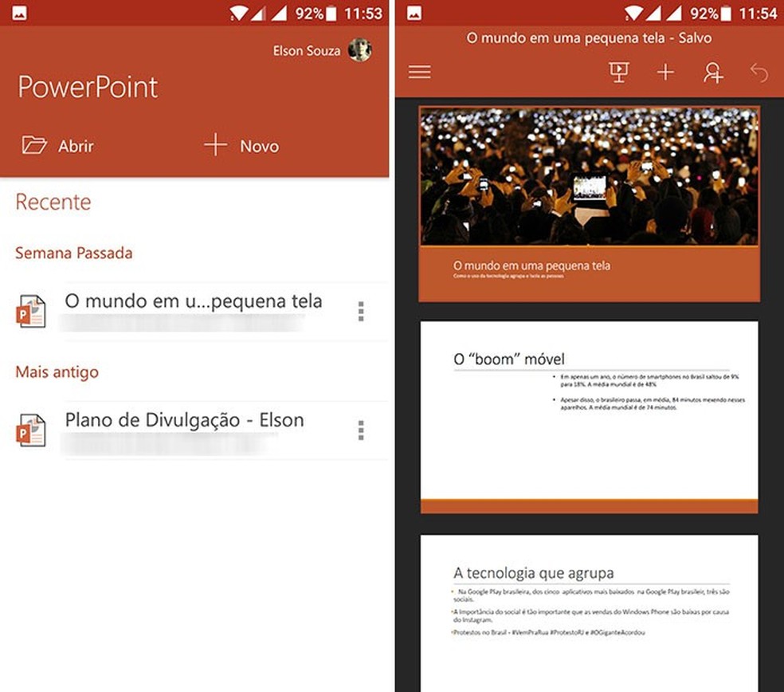Image resolution: width=784 pixels, height=692 pixels.
Task: Start the slideshow presentation icon
Action: point(620,72)
